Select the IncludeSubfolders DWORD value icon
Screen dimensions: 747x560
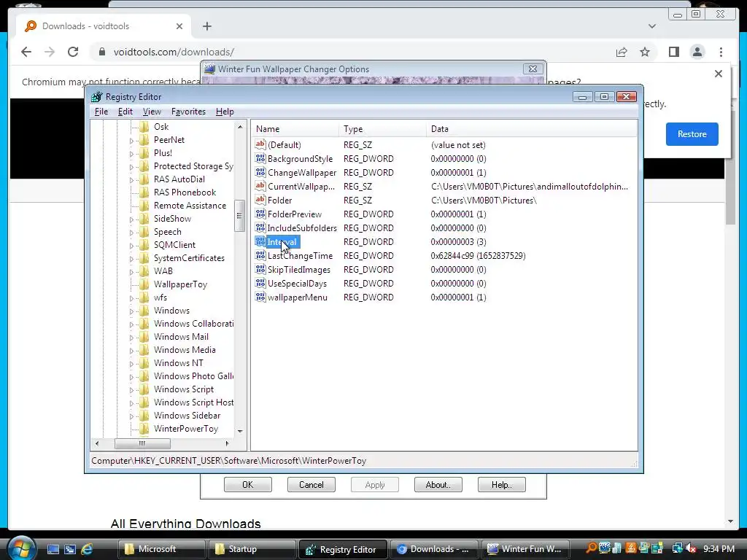260,227
